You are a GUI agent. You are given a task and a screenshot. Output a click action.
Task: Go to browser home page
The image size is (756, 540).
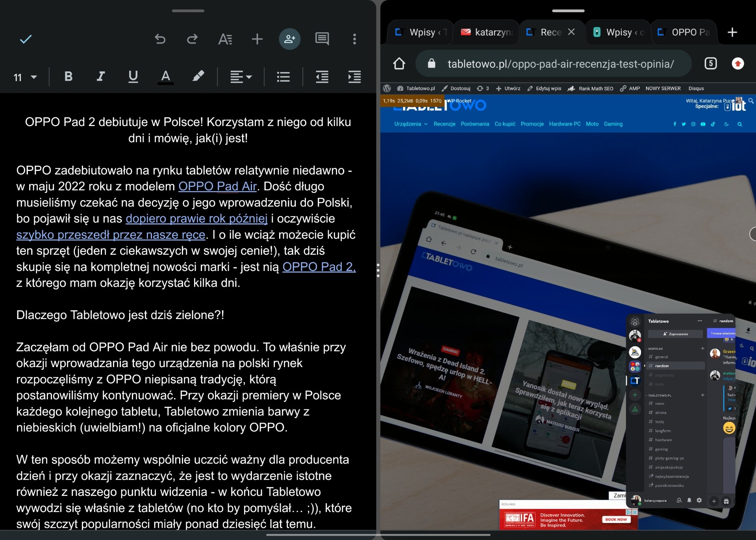point(399,63)
